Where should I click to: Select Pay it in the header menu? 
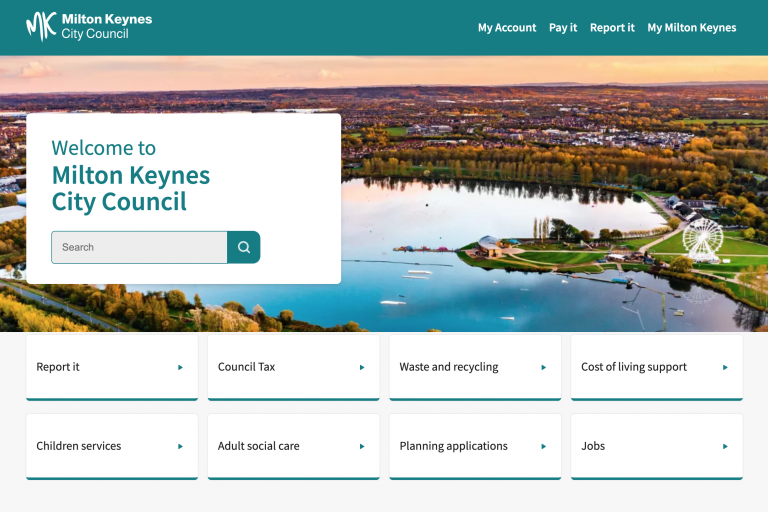pos(563,28)
